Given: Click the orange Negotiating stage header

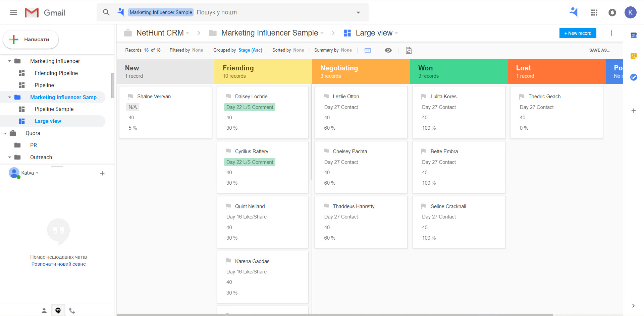Looking at the screenshot, I should click(361, 71).
